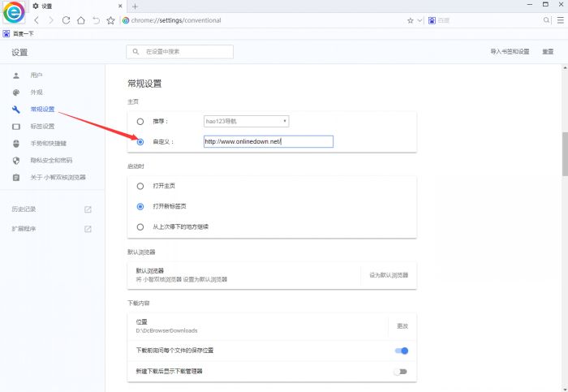The height and width of the screenshot is (392, 568).
Task: Open 外观 settings section
Action: pos(37,93)
